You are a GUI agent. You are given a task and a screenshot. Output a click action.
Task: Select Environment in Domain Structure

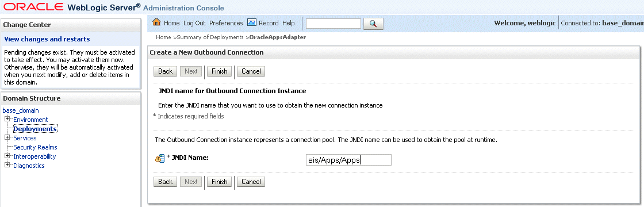(30, 120)
